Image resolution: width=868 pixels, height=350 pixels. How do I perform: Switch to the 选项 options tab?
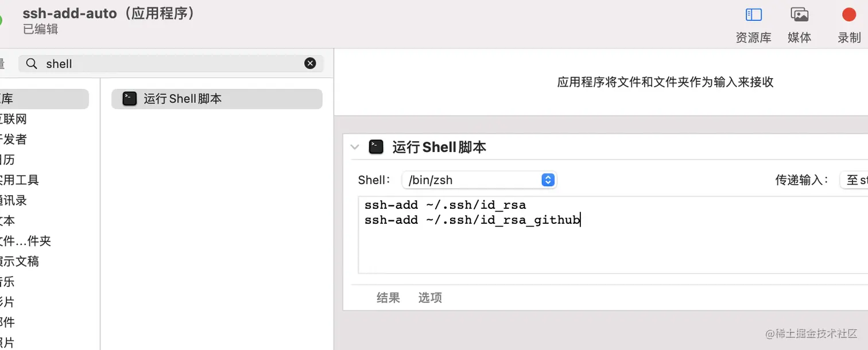(430, 298)
